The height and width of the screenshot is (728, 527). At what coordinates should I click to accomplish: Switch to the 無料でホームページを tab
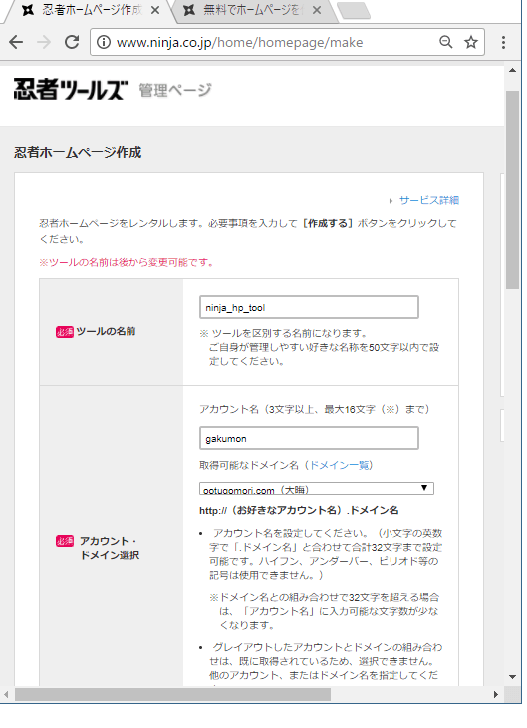[253, 10]
